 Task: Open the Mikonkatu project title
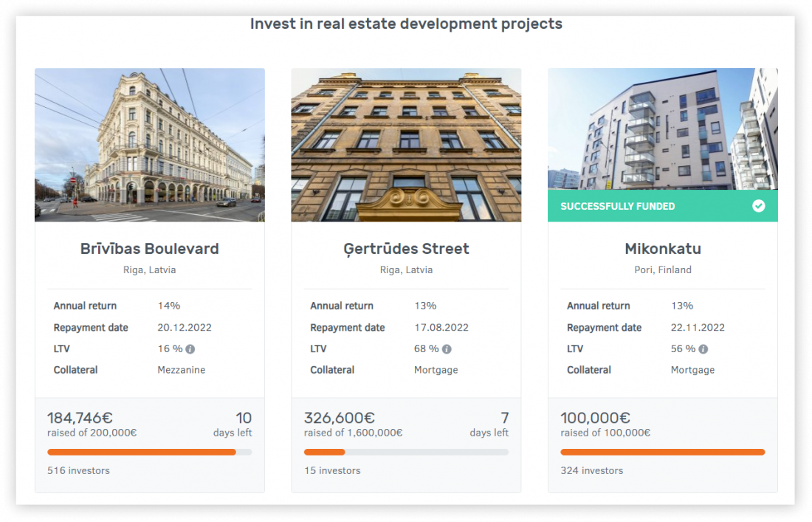coord(663,249)
